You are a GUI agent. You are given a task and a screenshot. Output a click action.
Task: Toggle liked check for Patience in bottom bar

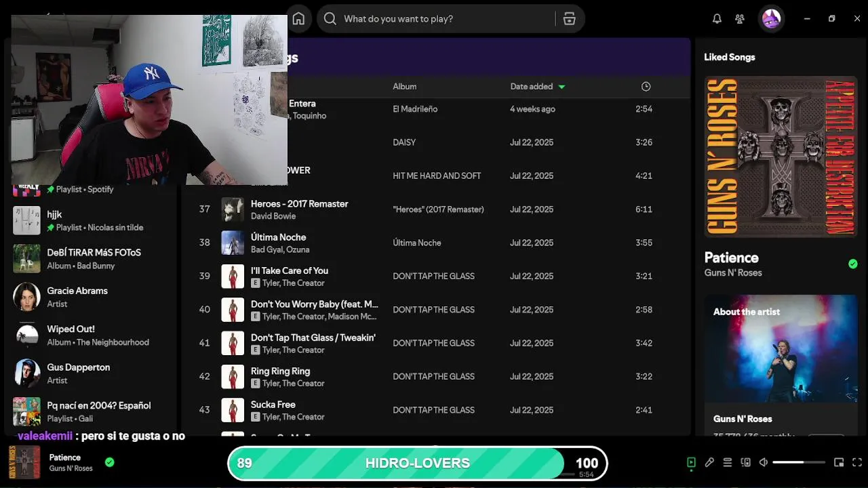110,462
